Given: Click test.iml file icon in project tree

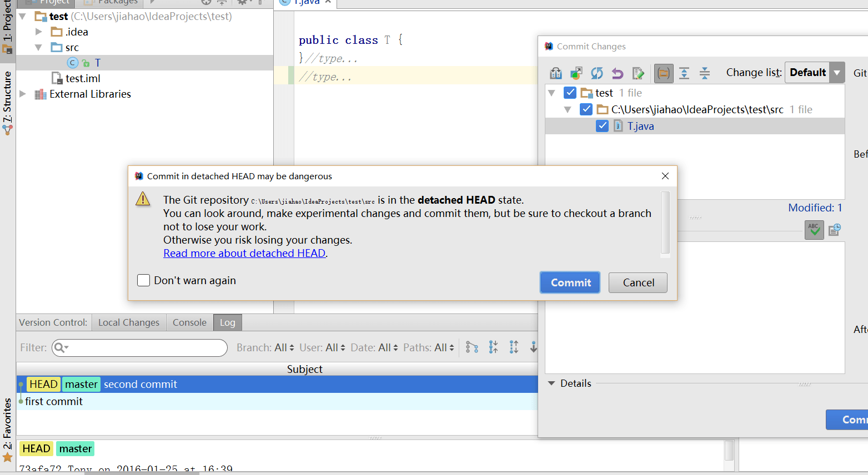Looking at the screenshot, I should 57,78.
